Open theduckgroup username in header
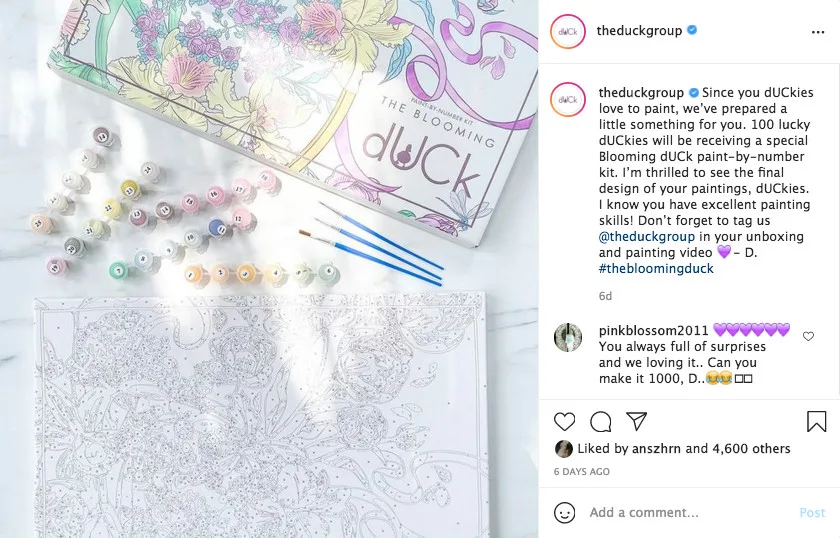The height and width of the screenshot is (538, 840). point(639,31)
